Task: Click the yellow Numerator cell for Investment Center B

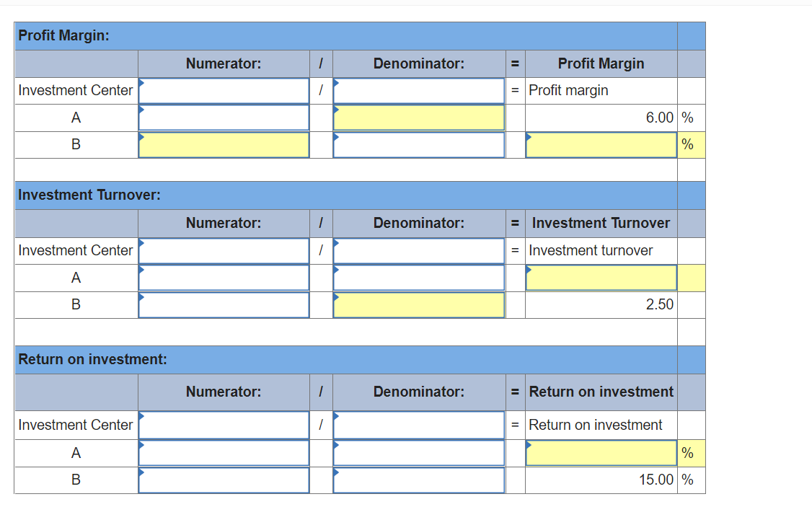Action: [x=224, y=144]
